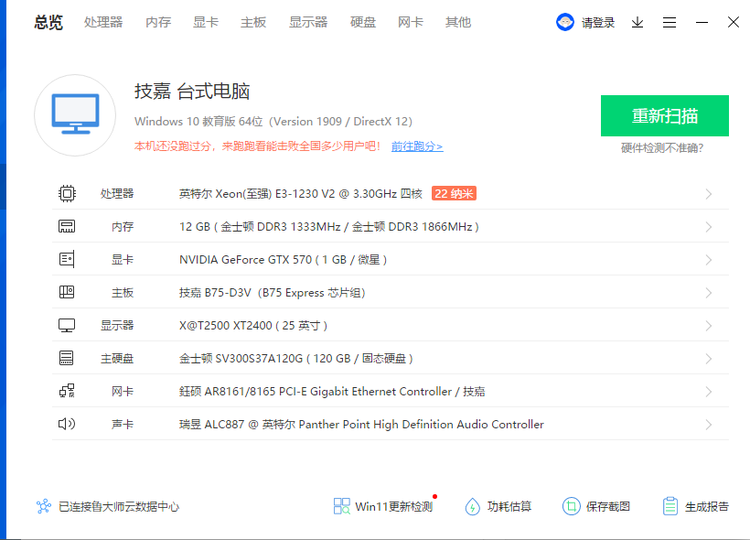Switch to the 硬盘 tab

click(363, 22)
